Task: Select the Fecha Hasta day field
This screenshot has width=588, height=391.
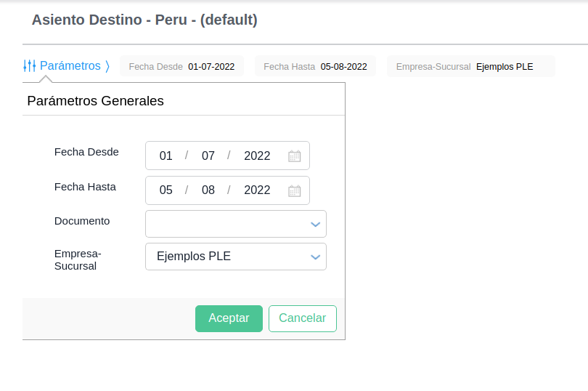Action: 166,190
